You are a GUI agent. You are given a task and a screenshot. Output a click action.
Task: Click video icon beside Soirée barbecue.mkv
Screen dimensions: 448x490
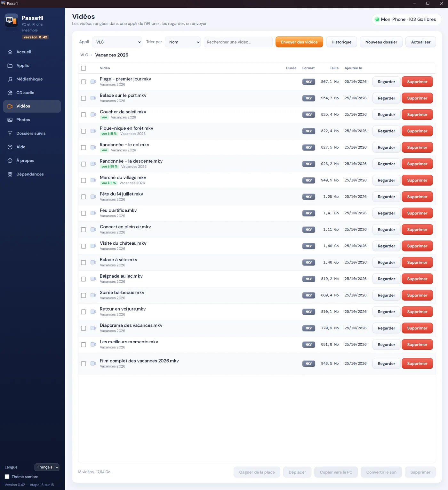[93, 295]
